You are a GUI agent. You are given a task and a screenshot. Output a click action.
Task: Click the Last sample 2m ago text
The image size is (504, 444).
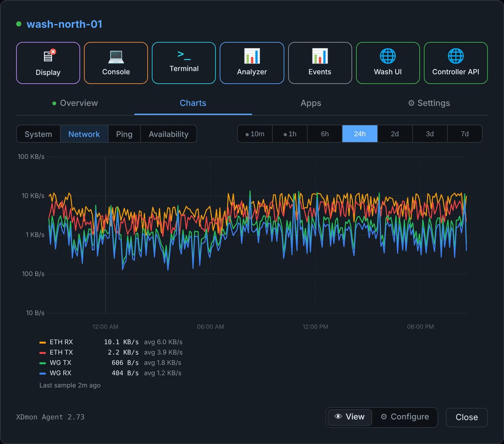[70, 385]
